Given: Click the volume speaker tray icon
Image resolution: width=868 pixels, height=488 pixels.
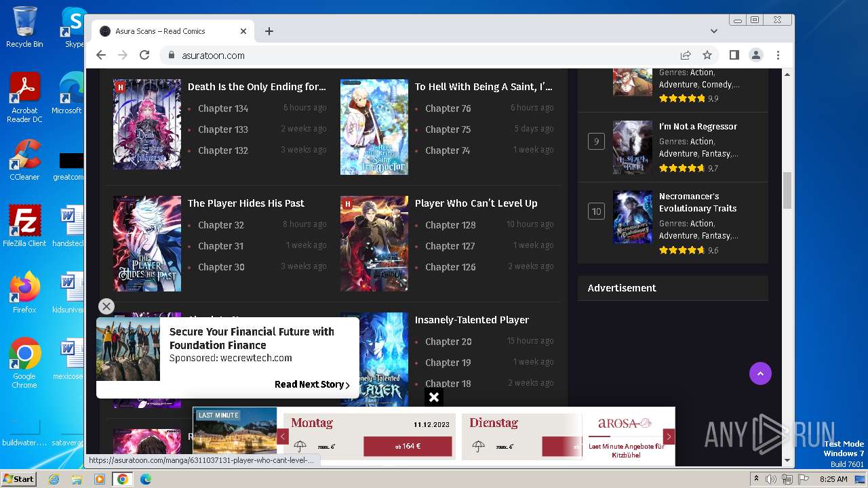Looking at the screenshot, I should (x=772, y=479).
